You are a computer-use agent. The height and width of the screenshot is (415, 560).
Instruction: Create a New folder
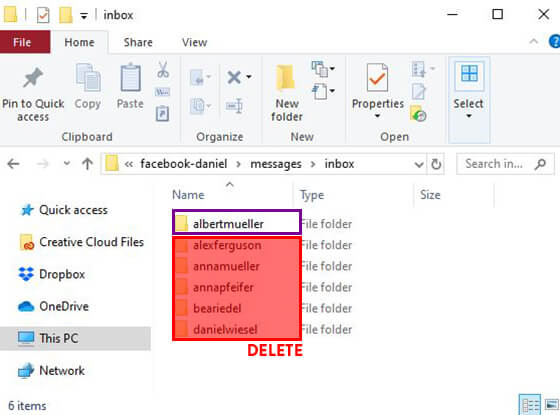286,93
